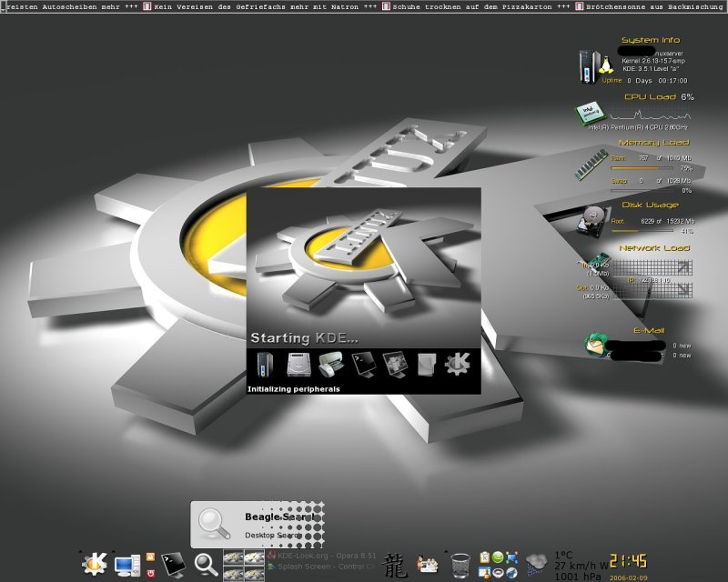The height and width of the screenshot is (582, 728).
Task: Click the news ticker corner arrow
Action: coord(3,9)
